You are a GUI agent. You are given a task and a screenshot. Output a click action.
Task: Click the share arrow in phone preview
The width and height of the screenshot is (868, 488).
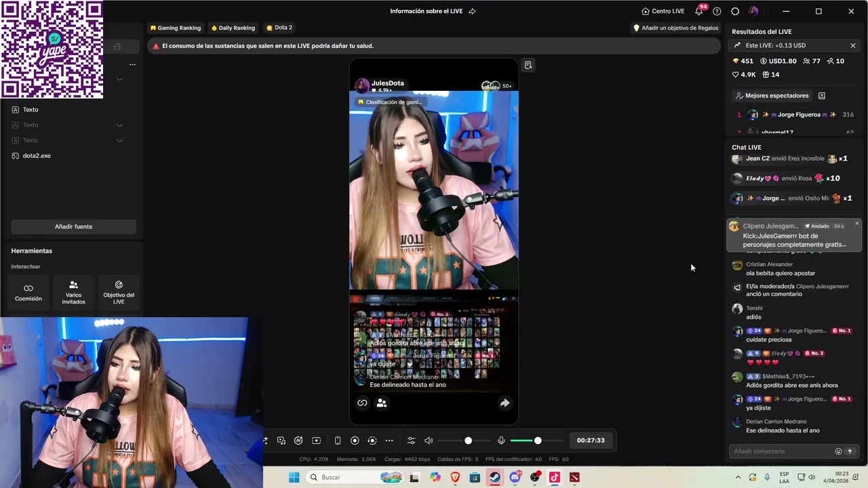pos(505,403)
